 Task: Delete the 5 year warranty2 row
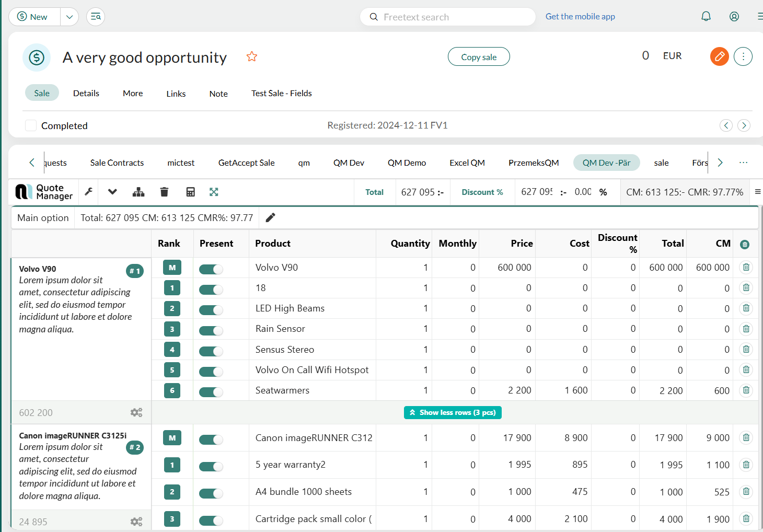pyautogui.click(x=746, y=465)
